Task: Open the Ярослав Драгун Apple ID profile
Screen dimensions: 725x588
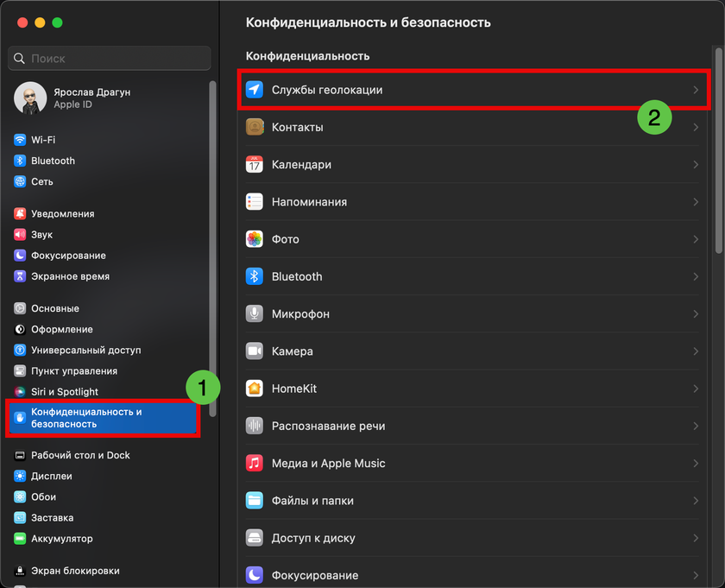Action: (72, 98)
